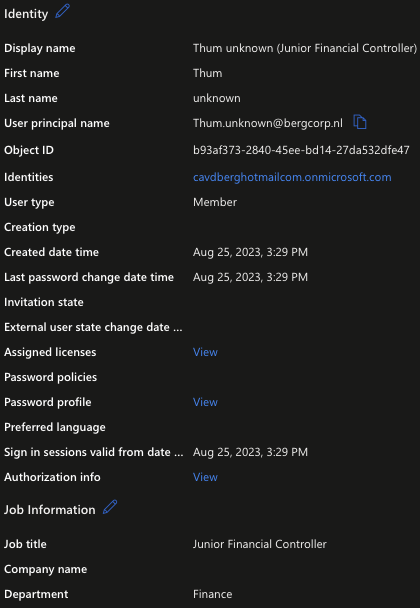Select the user principal name text
This screenshot has height=608, width=420.
tap(268, 123)
